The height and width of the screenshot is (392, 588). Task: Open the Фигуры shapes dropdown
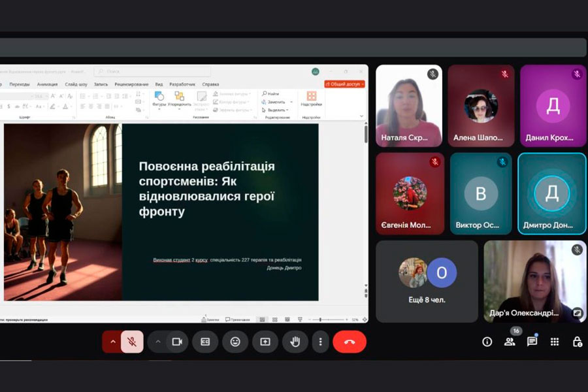click(x=159, y=104)
